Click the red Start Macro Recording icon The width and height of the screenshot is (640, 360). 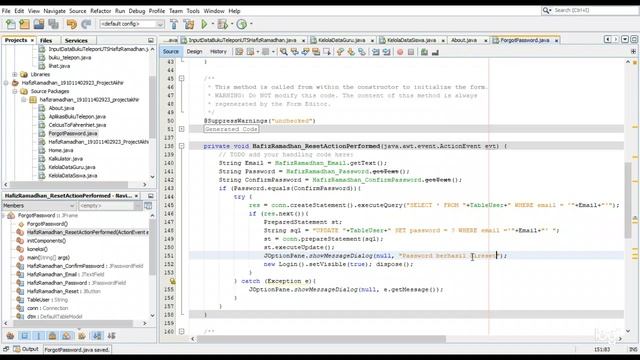click(400, 52)
